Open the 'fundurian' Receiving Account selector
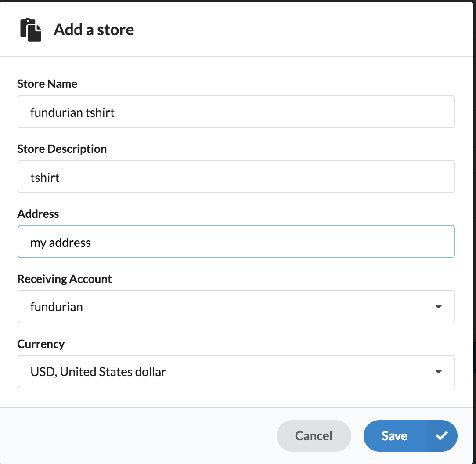 click(228, 307)
